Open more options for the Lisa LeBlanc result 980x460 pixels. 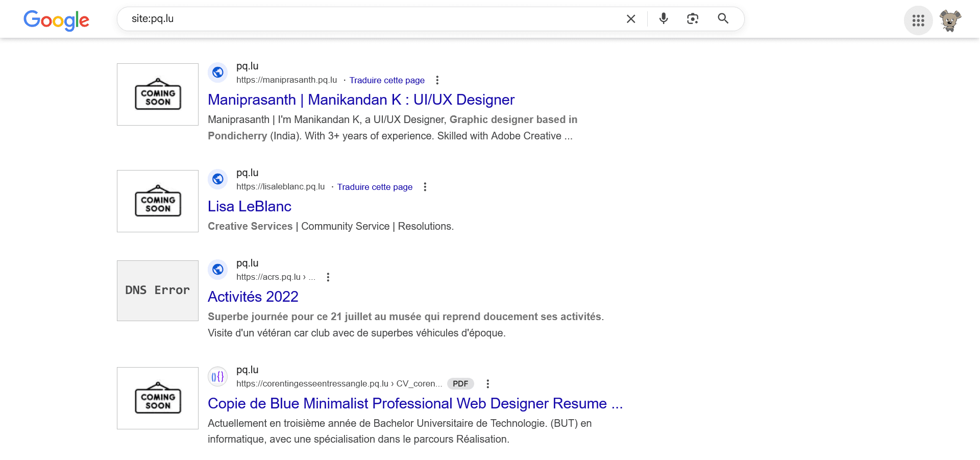point(425,187)
